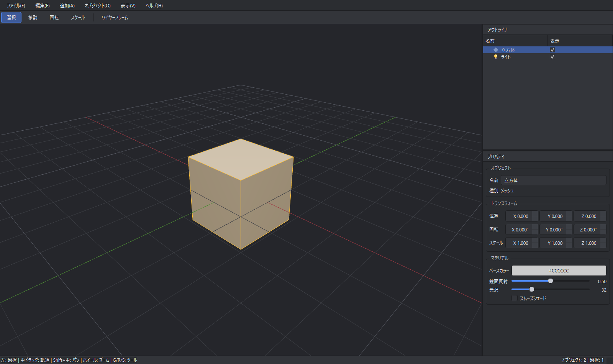Activate the 選択 tool

coord(11,18)
